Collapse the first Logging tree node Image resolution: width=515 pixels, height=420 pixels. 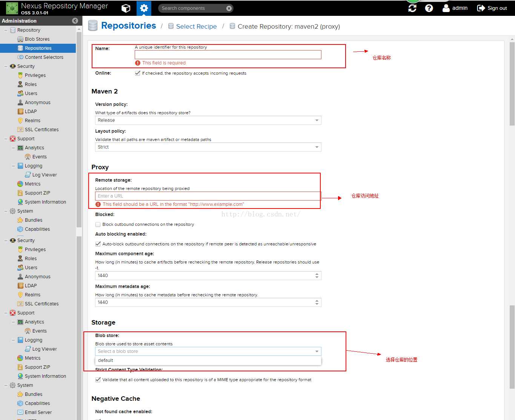tap(13, 166)
